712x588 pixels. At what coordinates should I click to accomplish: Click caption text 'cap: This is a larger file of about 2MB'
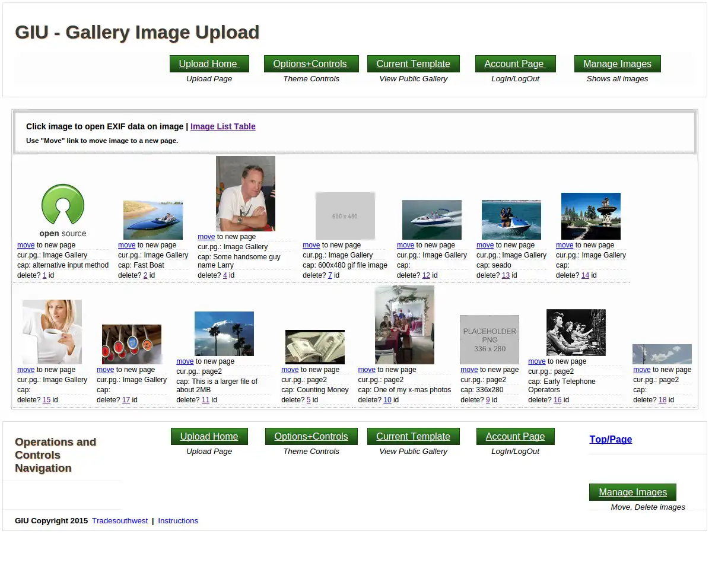point(217,386)
